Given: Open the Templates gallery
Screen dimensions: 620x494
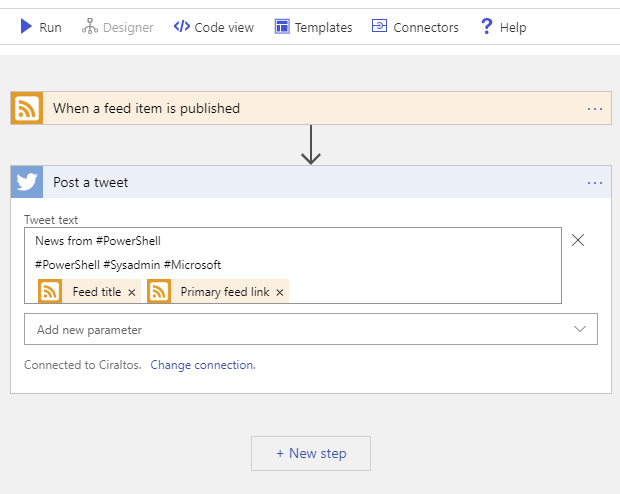Looking at the screenshot, I should pos(313,27).
